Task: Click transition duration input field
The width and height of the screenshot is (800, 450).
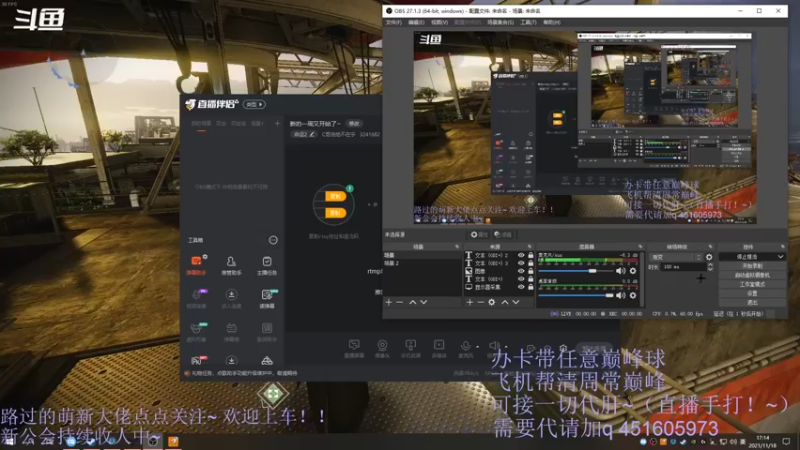Action: point(684,267)
